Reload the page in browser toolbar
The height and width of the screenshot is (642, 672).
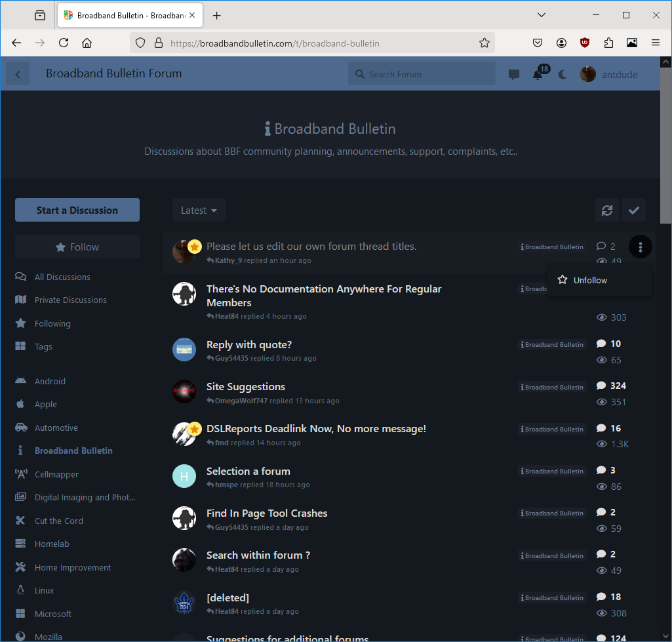tap(64, 43)
